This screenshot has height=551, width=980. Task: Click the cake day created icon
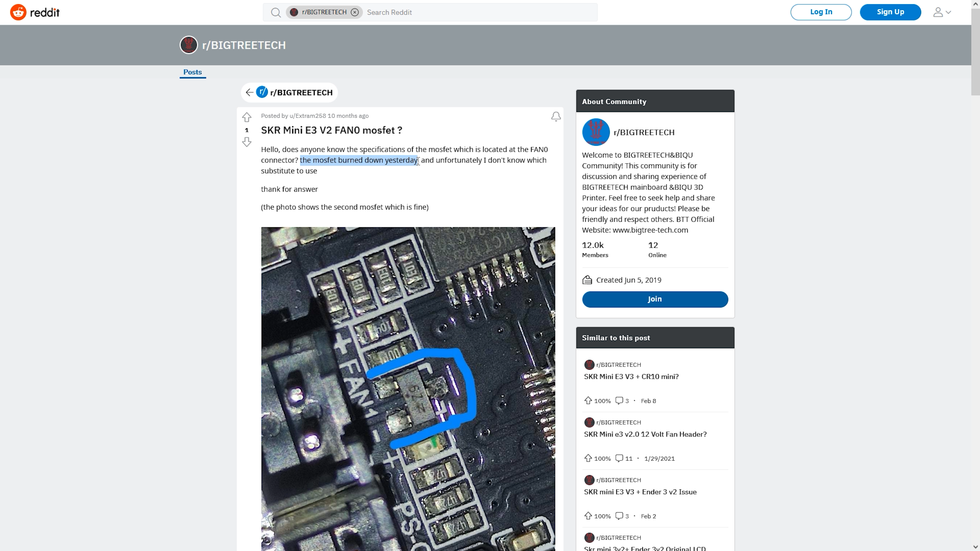tap(587, 280)
